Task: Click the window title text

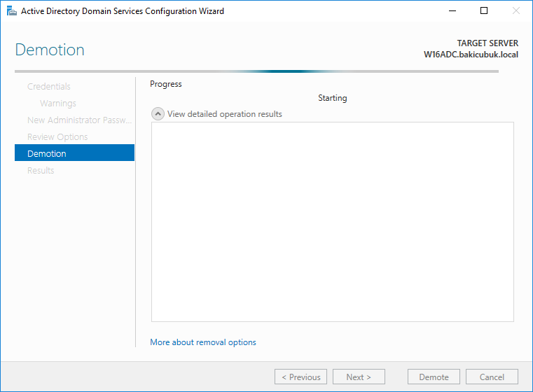Action: (123, 11)
